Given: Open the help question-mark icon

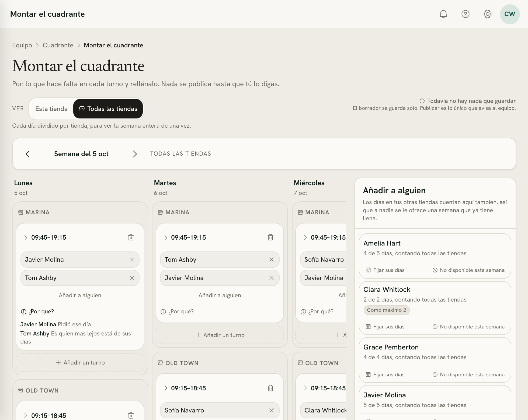Looking at the screenshot, I should pyautogui.click(x=466, y=14).
